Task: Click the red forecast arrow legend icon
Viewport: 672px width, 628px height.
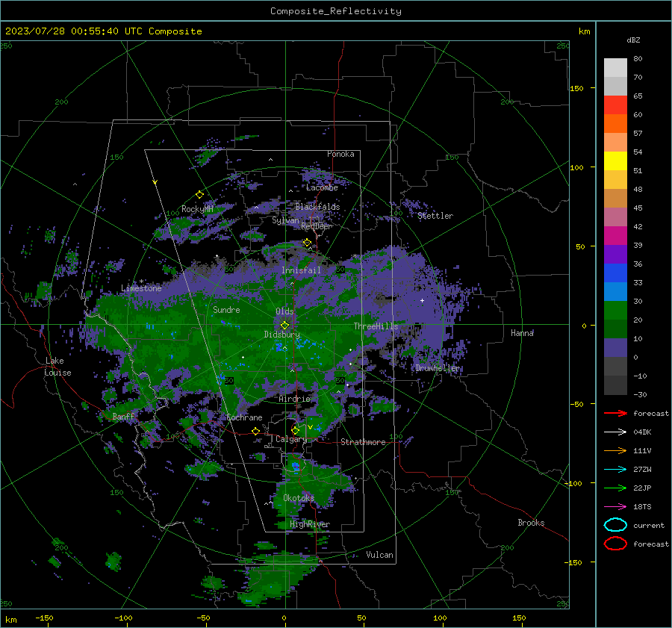Action: point(615,413)
